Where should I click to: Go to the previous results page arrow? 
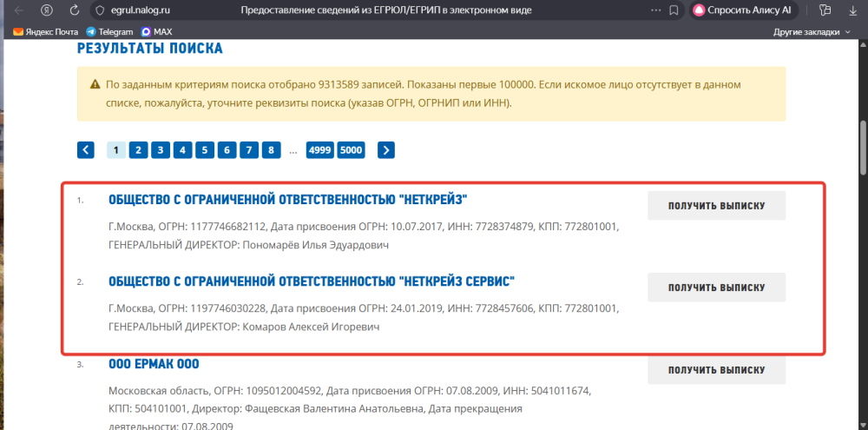click(x=85, y=149)
